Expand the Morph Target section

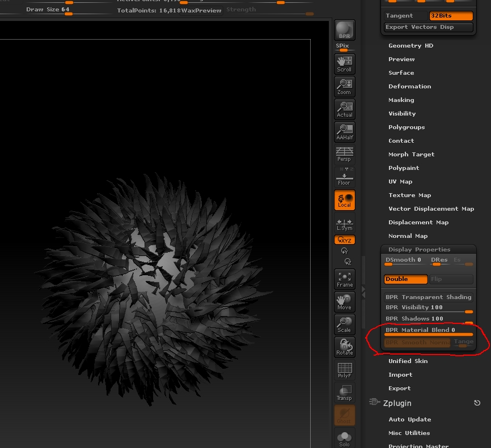(x=411, y=154)
